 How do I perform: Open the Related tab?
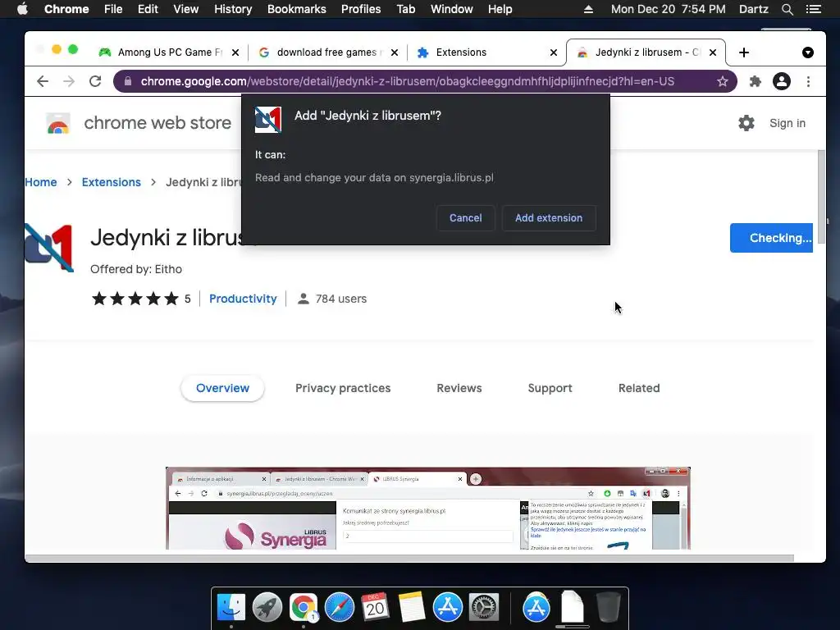click(638, 388)
